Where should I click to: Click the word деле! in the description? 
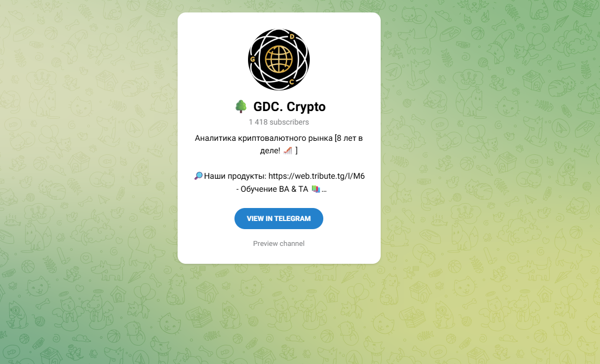(x=270, y=151)
